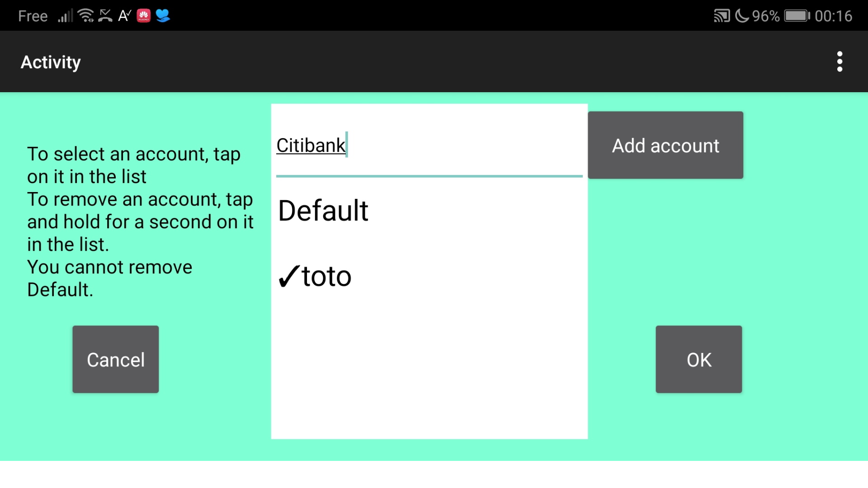Tap the battery level icon
The width and height of the screenshot is (868, 488).
(797, 16)
